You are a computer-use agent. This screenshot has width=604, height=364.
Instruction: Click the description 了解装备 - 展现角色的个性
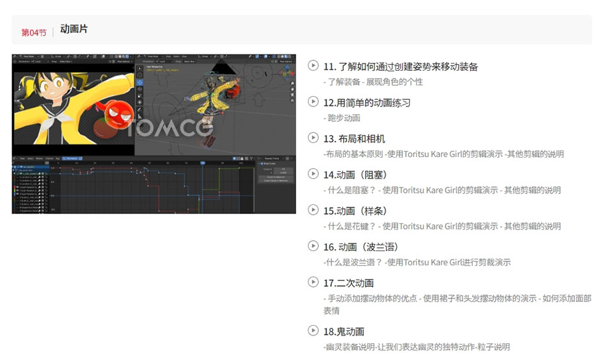pos(373,82)
